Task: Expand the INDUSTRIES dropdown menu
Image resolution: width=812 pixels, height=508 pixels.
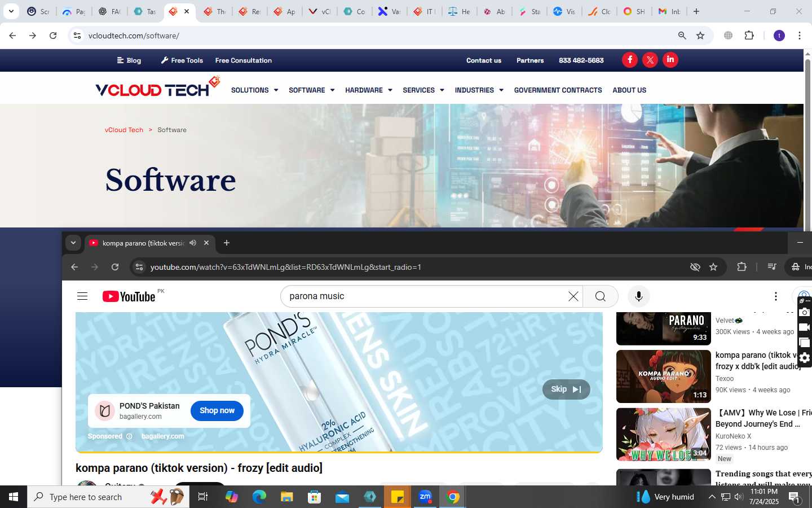Action: 479,90
